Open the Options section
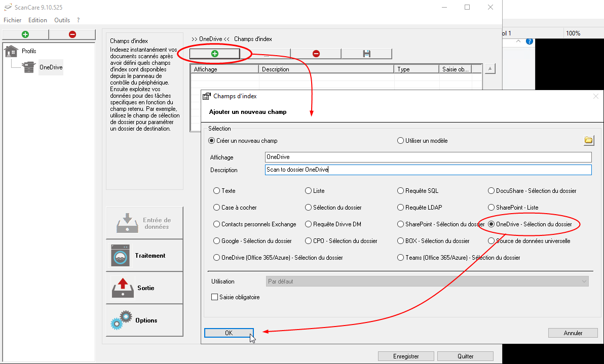 coord(144,320)
